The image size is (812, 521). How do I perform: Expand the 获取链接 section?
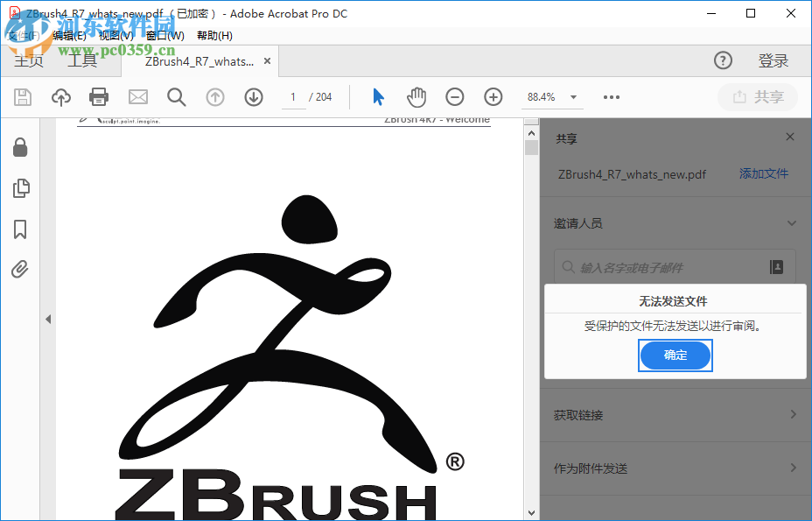(674, 414)
